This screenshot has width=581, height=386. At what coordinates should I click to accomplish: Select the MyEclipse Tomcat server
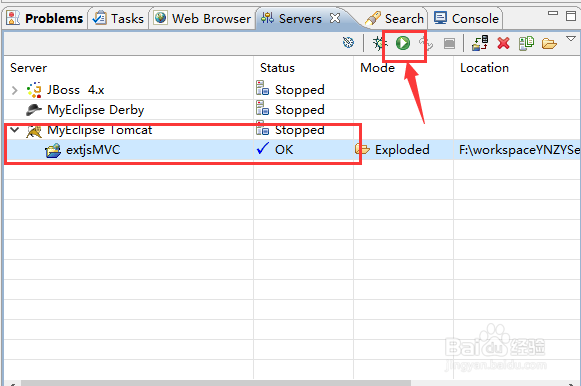[99, 130]
